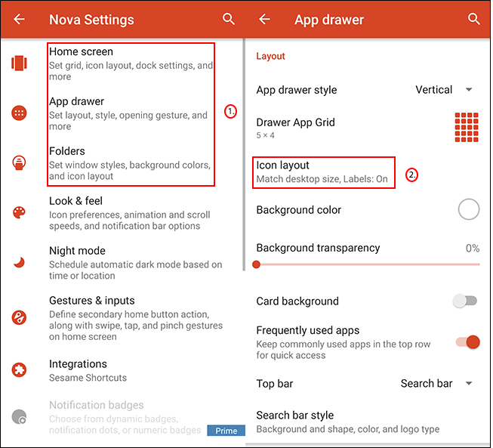Tap the 5 × 4 grid size text

click(x=265, y=135)
